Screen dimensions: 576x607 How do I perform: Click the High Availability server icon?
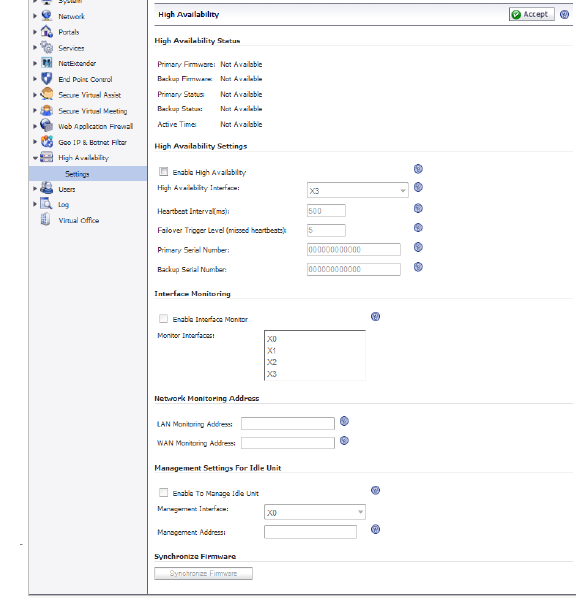tap(46, 157)
